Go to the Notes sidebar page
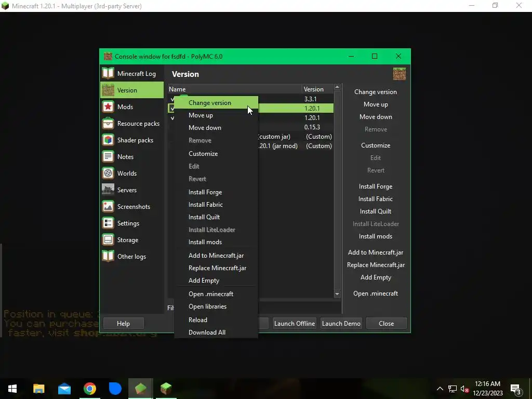The height and width of the screenshot is (399, 532). pos(131,156)
